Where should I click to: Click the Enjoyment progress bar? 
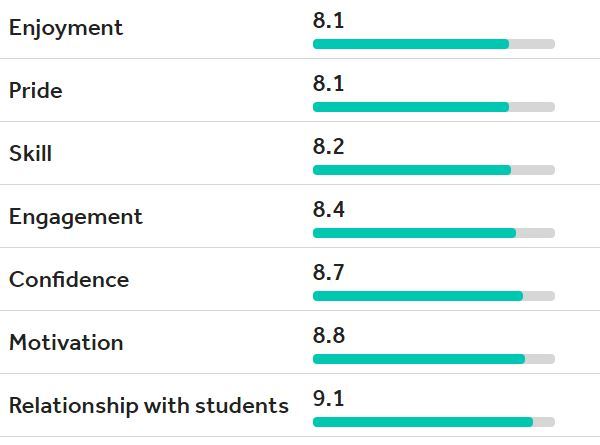[x=434, y=44]
